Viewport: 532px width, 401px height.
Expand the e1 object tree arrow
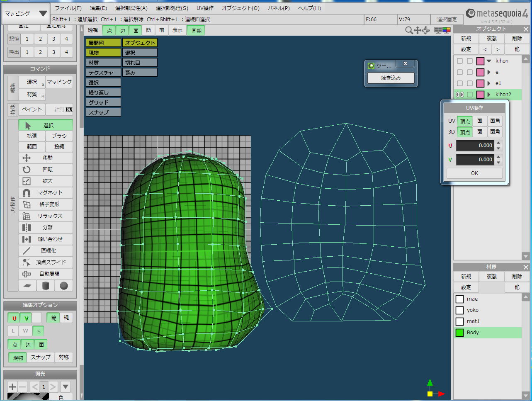[489, 83]
